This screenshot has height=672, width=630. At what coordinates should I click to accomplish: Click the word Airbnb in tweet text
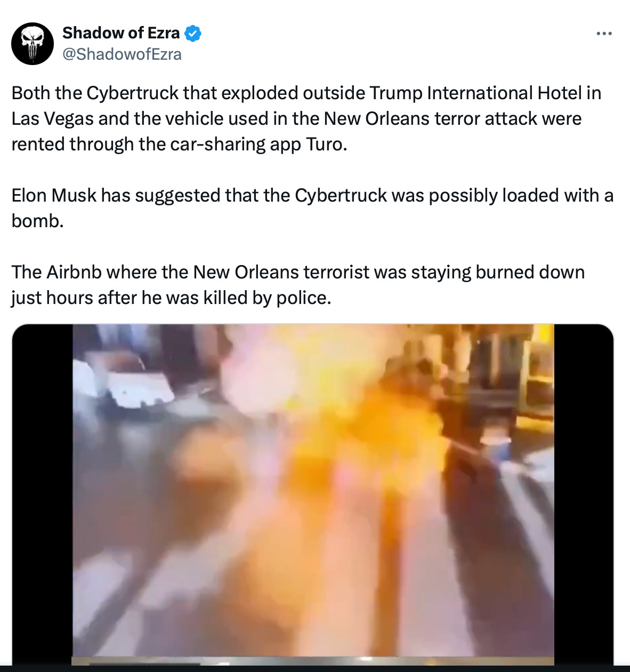(x=74, y=272)
